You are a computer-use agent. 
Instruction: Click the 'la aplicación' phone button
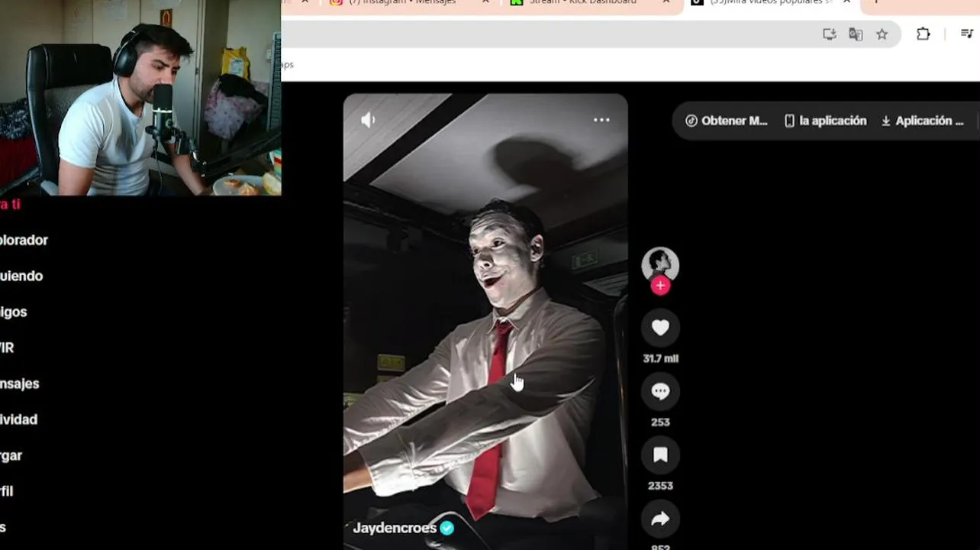(826, 121)
